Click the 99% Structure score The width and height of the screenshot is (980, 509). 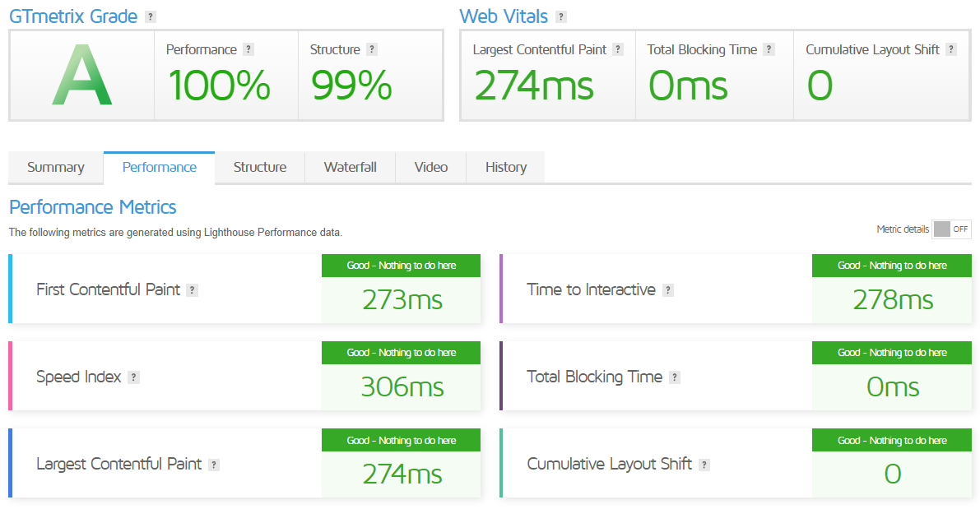pos(352,86)
